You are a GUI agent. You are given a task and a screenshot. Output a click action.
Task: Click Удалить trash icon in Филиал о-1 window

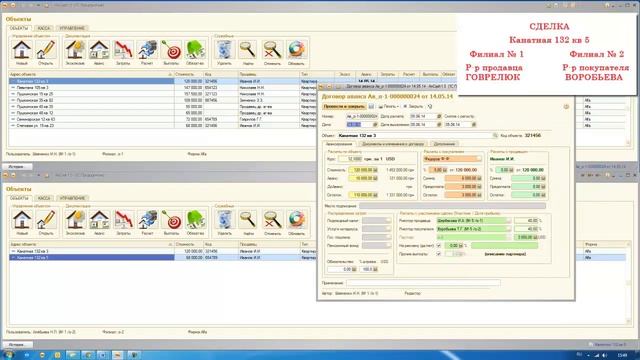[224, 50]
